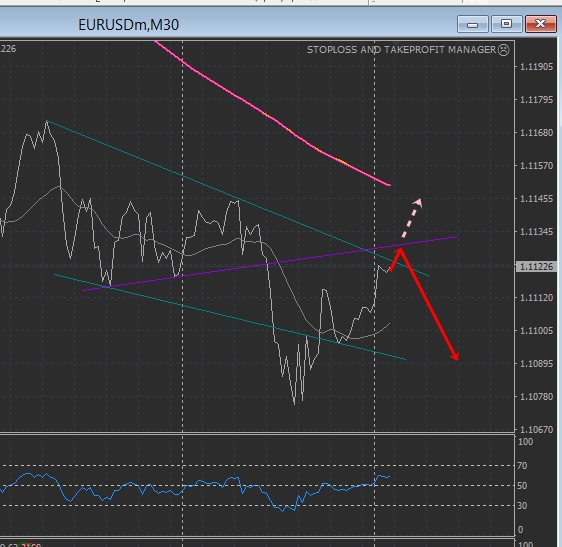Click the sad face expert advisor icon
The height and width of the screenshot is (547, 562).
click(x=504, y=50)
